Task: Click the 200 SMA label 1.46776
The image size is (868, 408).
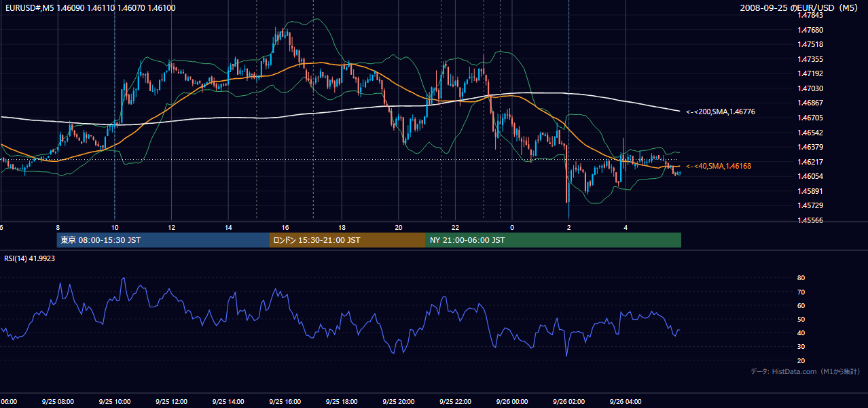Action: coord(721,112)
